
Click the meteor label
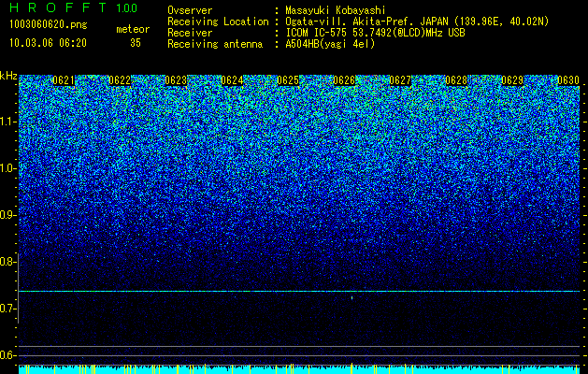pos(133,29)
